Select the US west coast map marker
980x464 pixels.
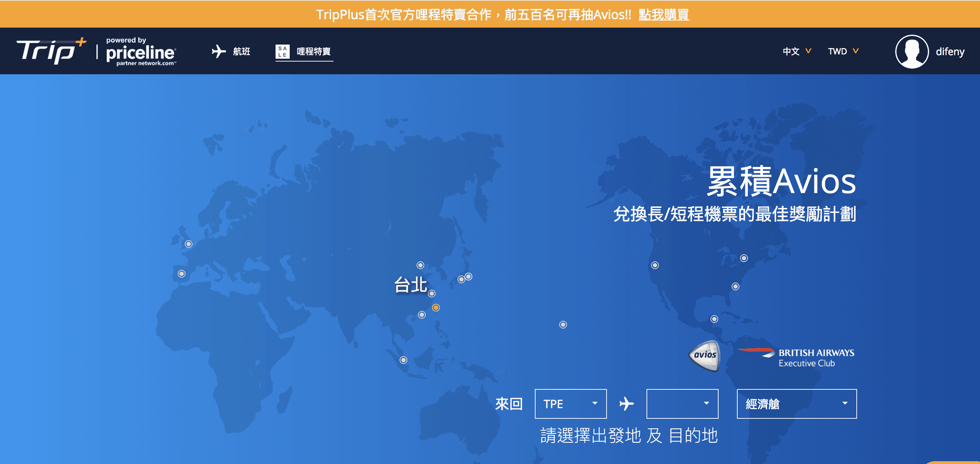coord(655,265)
